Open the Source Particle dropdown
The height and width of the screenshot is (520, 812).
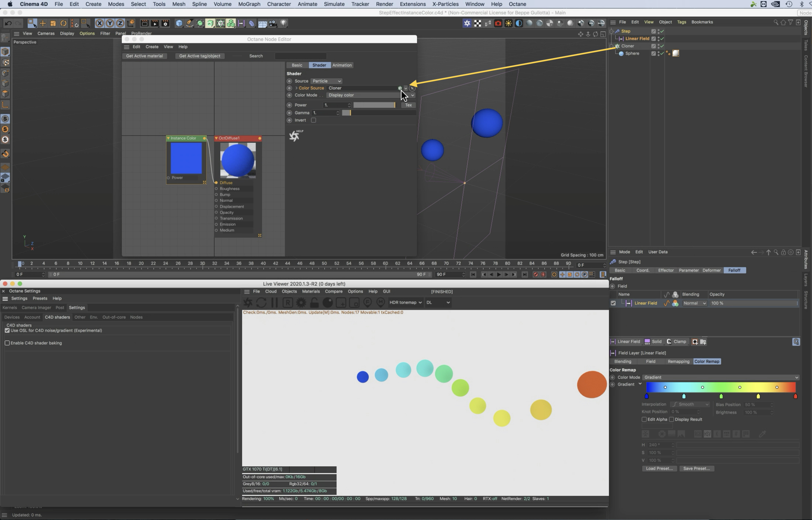[x=326, y=81]
